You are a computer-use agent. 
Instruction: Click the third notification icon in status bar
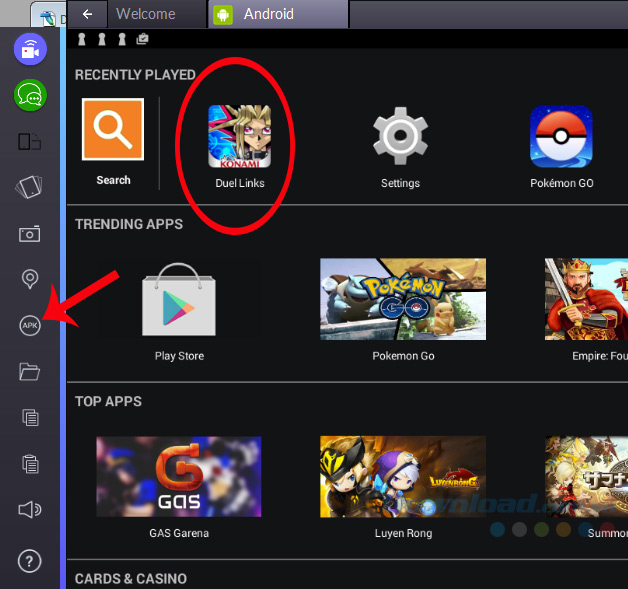tap(122, 39)
